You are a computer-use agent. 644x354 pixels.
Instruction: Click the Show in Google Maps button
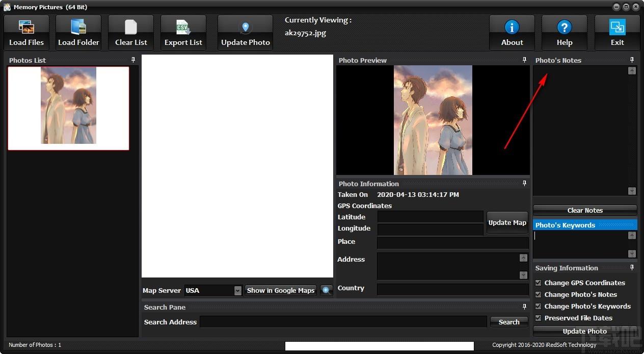[280, 291]
